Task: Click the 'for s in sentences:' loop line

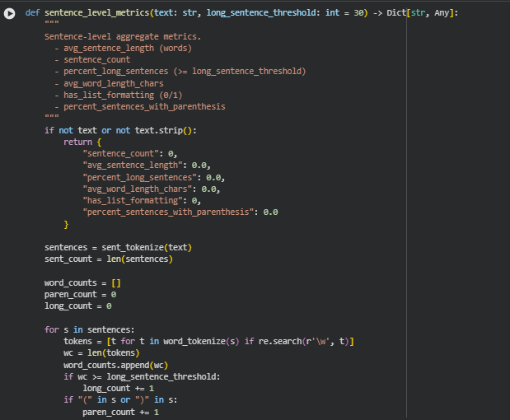Action: pyautogui.click(x=89, y=329)
